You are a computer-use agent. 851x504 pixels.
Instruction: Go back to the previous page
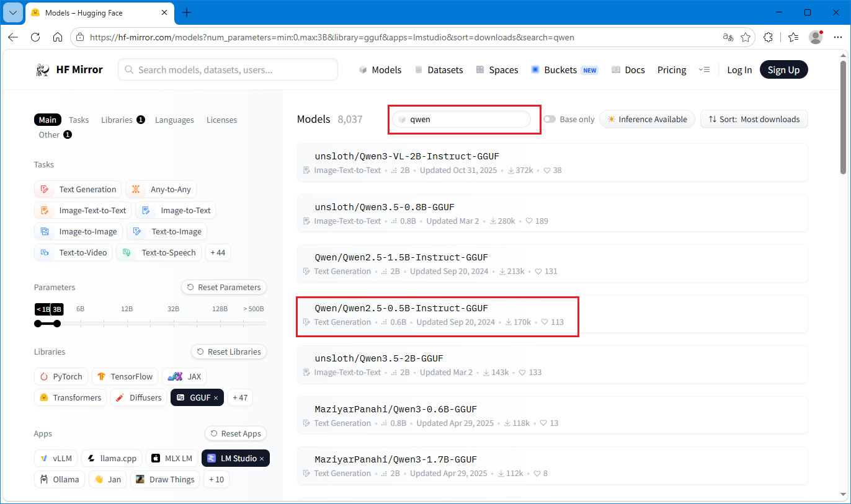coord(13,37)
